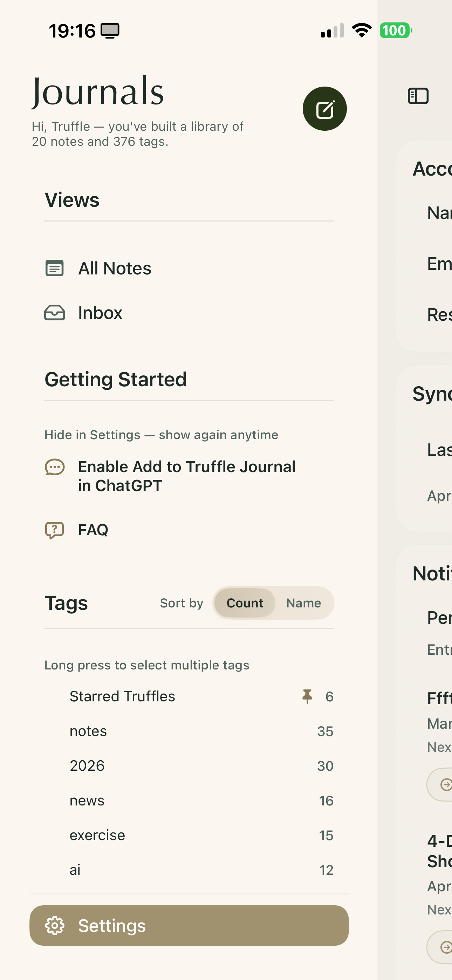Select the notes tag

pyautogui.click(x=189, y=731)
